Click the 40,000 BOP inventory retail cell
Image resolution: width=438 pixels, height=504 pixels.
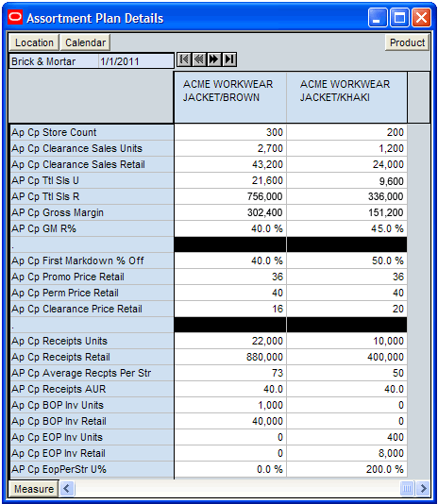click(230, 421)
